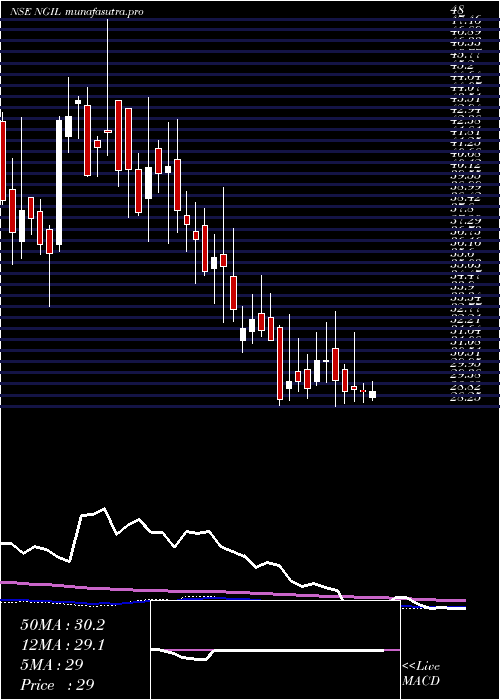Screen dimensions: 500x700
Task: Select the 50MA : 30.2 value
Action: click(x=62, y=625)
